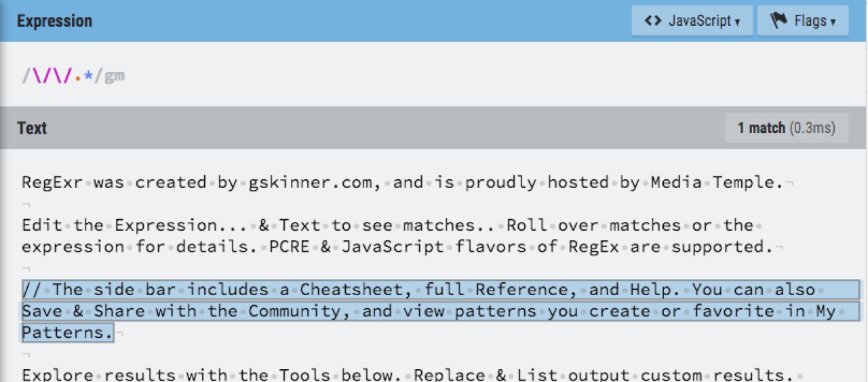Click the orange dot token in the regex
The height and width of the screenshot is (382, 868).
pos(79,77)
